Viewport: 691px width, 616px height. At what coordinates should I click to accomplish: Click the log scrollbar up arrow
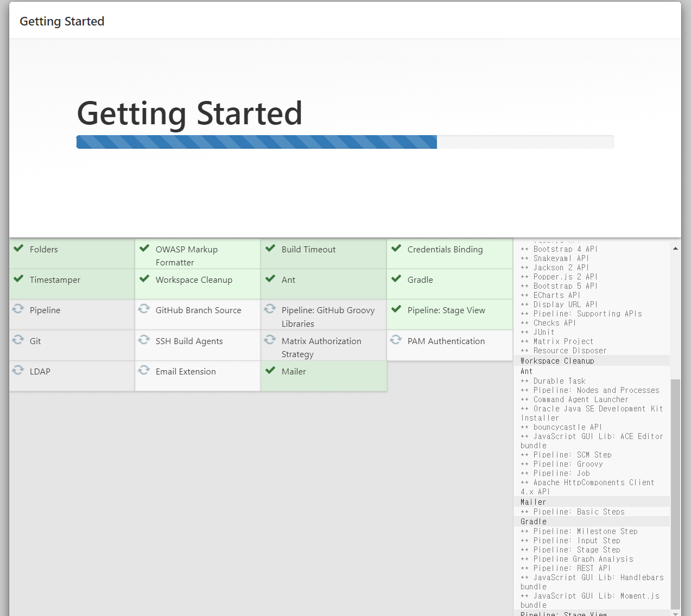point(675,249)
